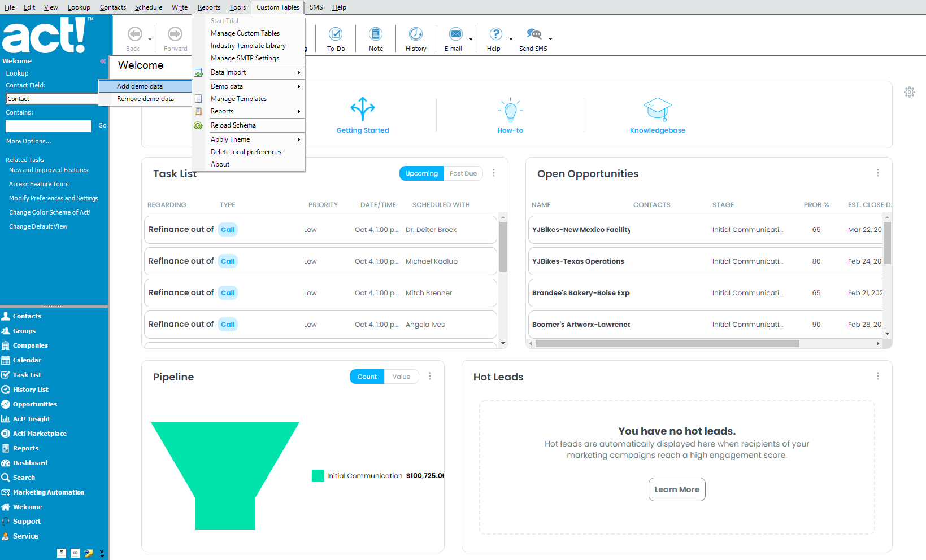Open the welcome page settings gear

coord(910,92)
